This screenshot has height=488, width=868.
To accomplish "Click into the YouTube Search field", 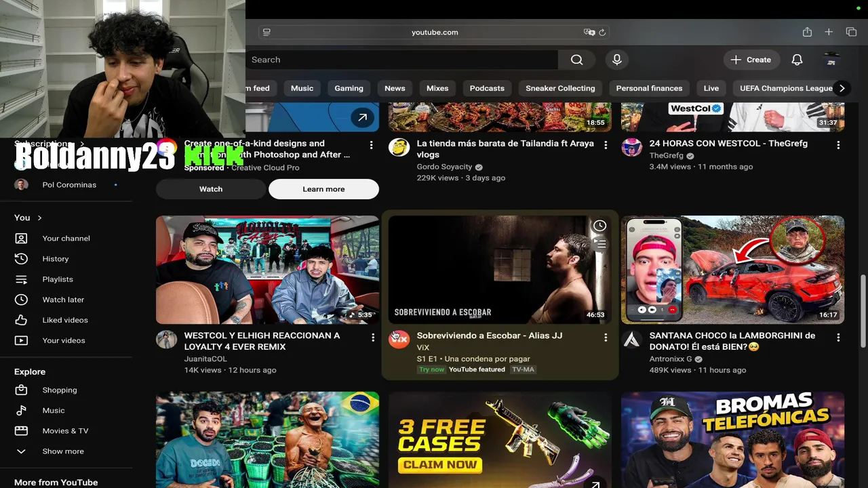I will (401, 60).
